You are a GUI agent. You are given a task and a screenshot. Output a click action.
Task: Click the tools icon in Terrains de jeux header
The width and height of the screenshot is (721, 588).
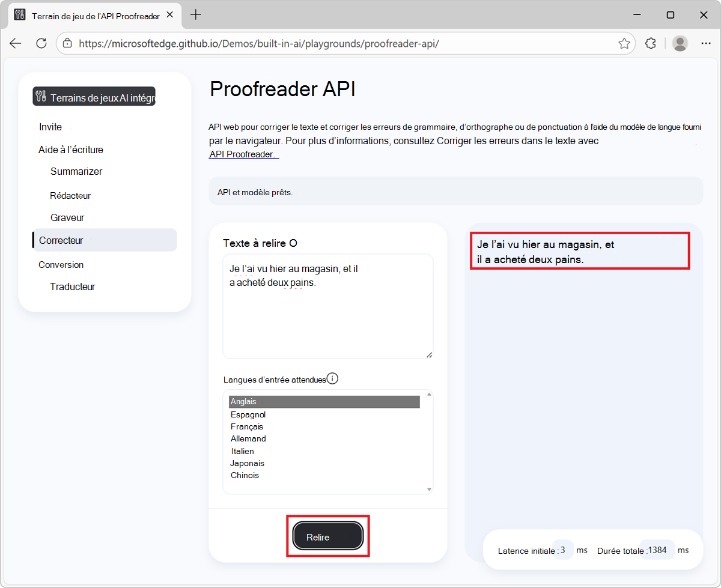41,97
